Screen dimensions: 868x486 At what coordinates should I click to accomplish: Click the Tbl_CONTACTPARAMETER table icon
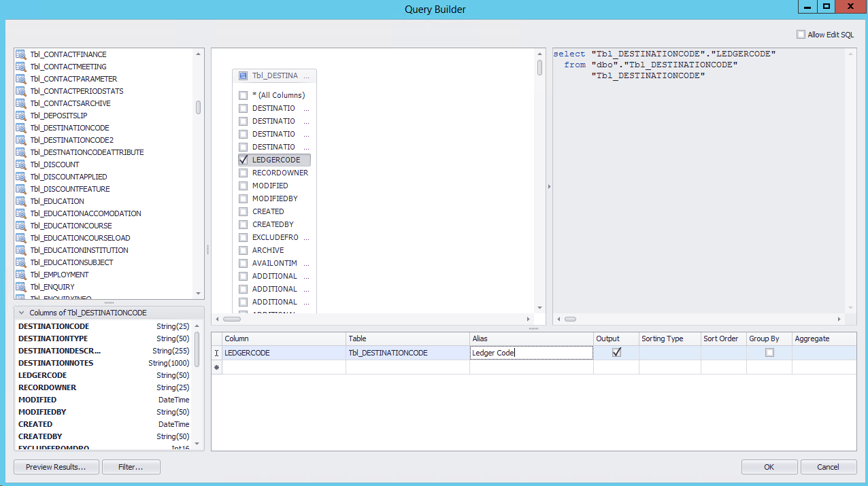click(20, 79)
